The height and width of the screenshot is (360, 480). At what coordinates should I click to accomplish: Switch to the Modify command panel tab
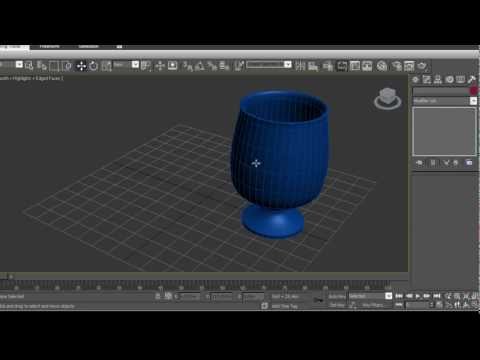tap(427, 79)
